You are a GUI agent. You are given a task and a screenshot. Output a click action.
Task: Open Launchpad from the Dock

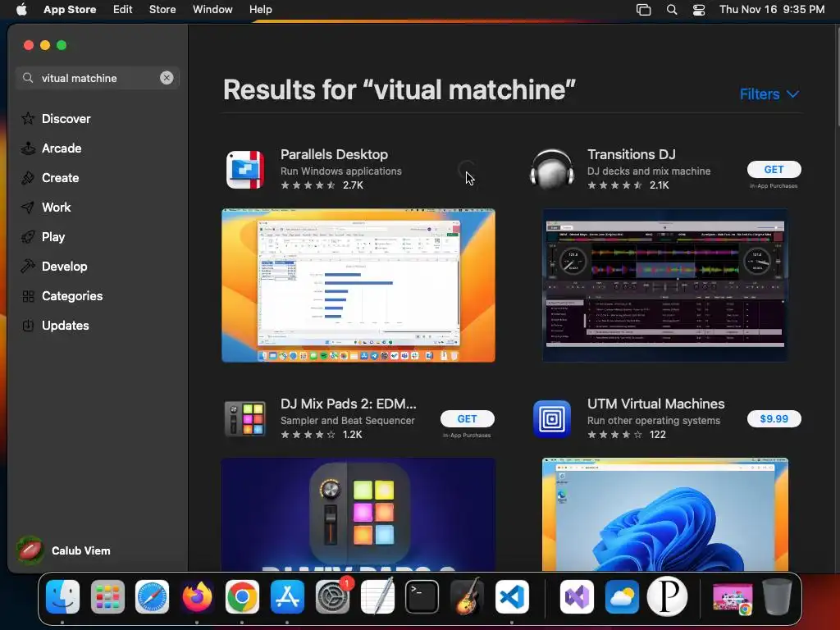click(107, 596)
